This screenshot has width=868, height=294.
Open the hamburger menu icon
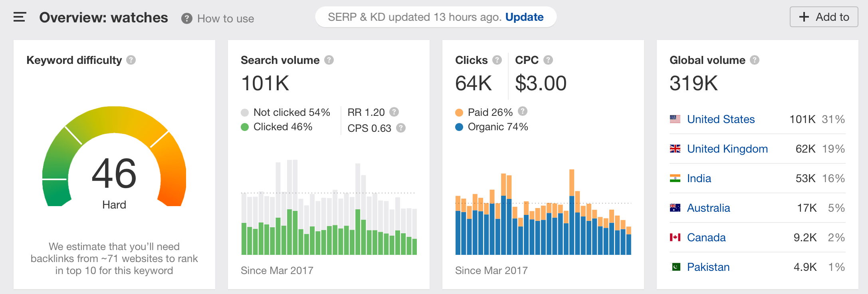point(20,17)
